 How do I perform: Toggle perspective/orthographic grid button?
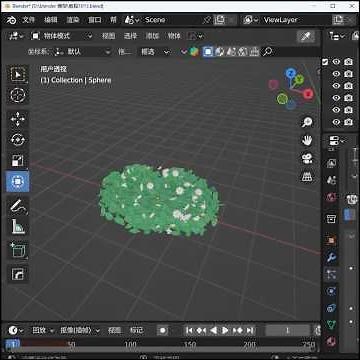pyautogui.click(x=307, y=177)
